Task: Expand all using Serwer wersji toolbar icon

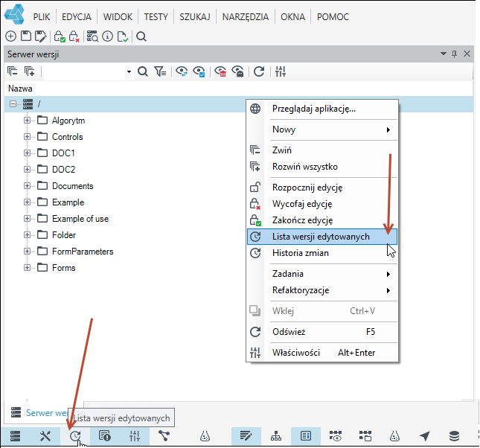Action: click(x=29, y=71)
